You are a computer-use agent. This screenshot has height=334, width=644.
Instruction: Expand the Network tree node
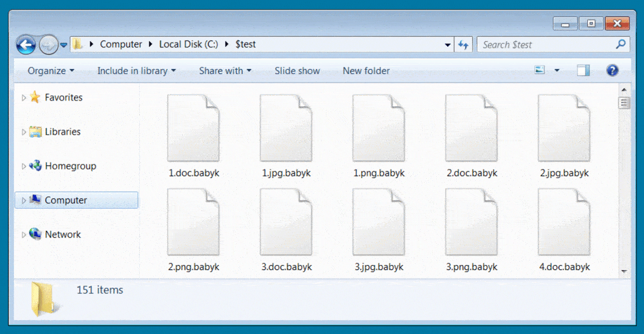pyautogui.click(x=24, y=235)
